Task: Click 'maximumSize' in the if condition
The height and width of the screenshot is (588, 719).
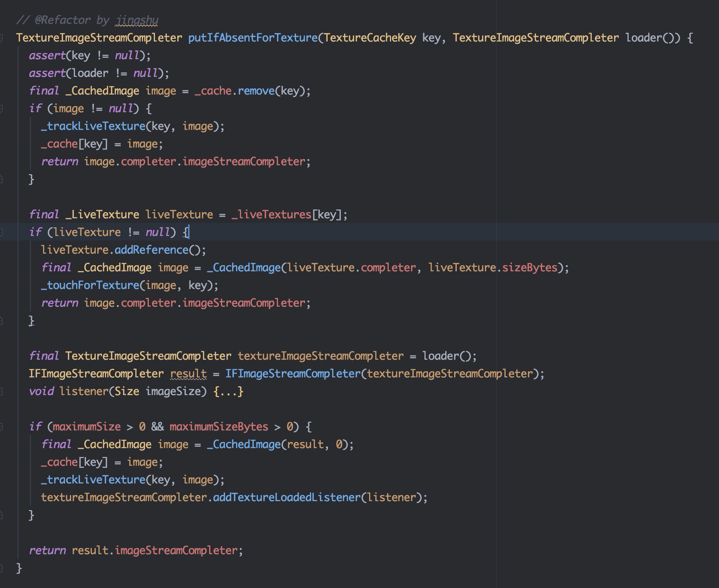Action: [x=87, y=427]
